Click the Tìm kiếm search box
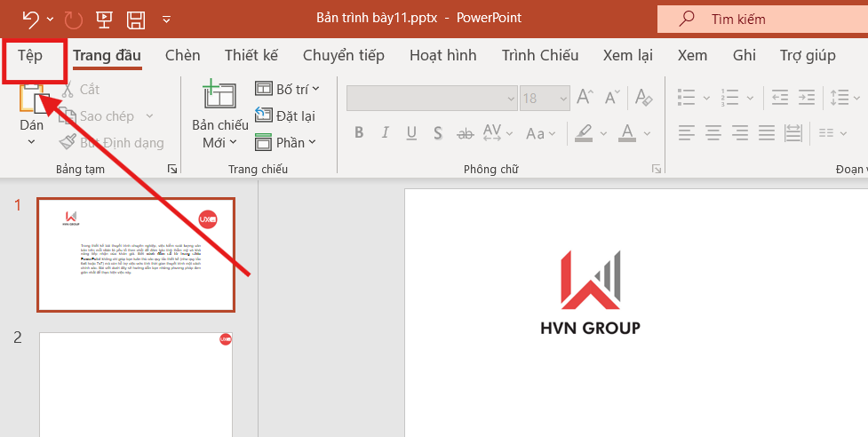This screenshot has width=868, height=437. [762, 20]
